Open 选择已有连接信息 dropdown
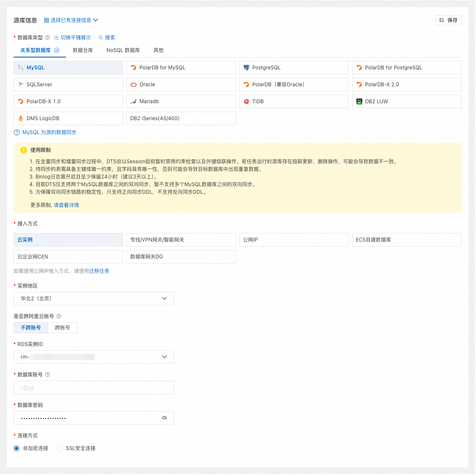 [x=71, y=20]
